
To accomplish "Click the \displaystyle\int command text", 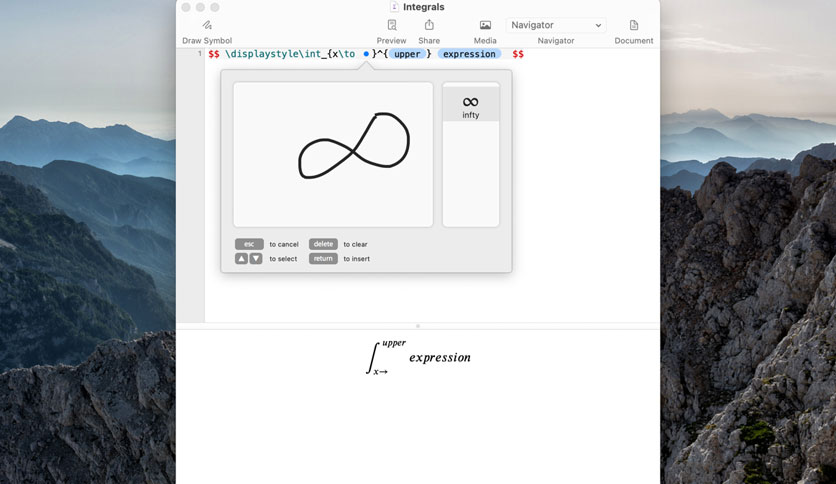I will tap(273, 54).
